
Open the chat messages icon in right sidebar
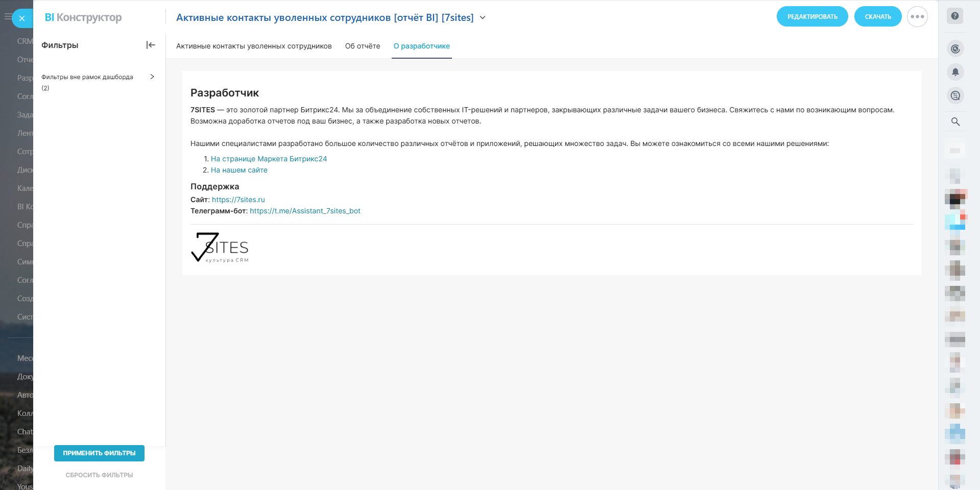tap(955, 95)
